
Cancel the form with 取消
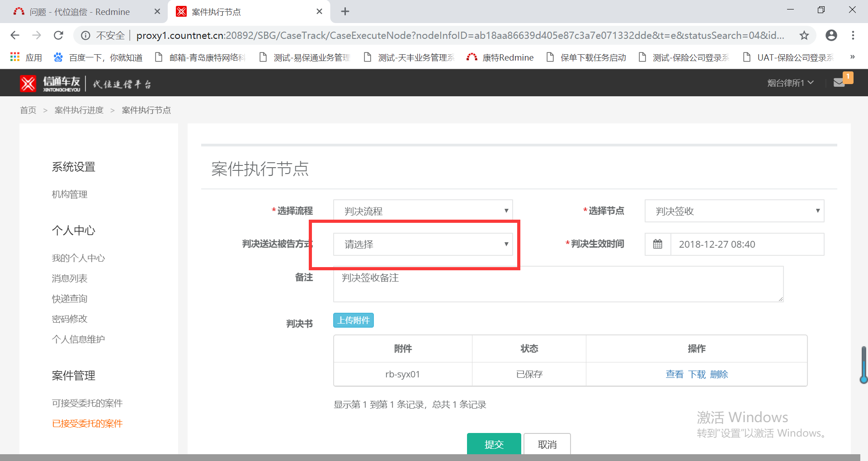point(547,444)
